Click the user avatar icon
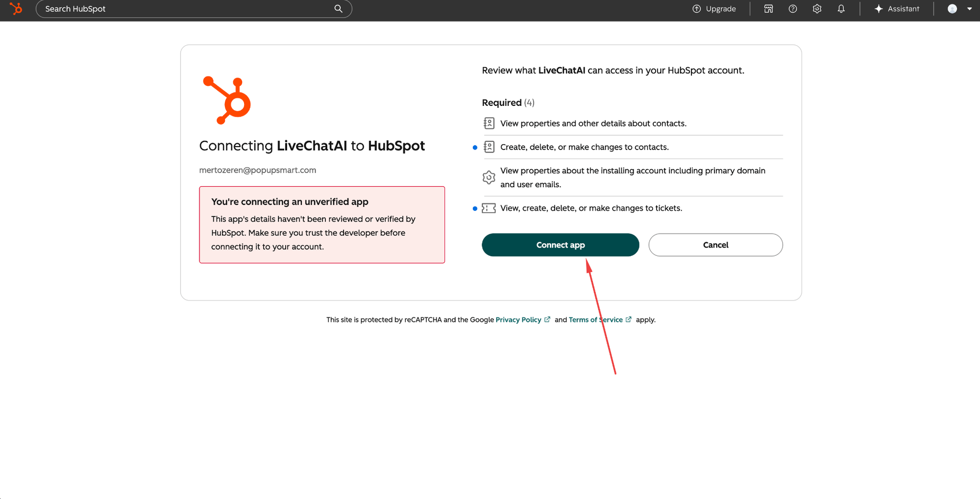 [x=952, y=9]
